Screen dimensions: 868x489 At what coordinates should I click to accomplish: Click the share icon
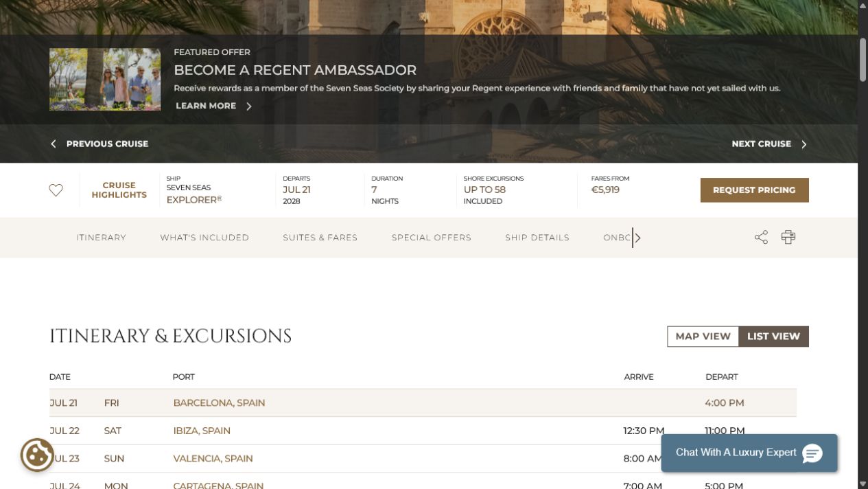coord(761,238)
